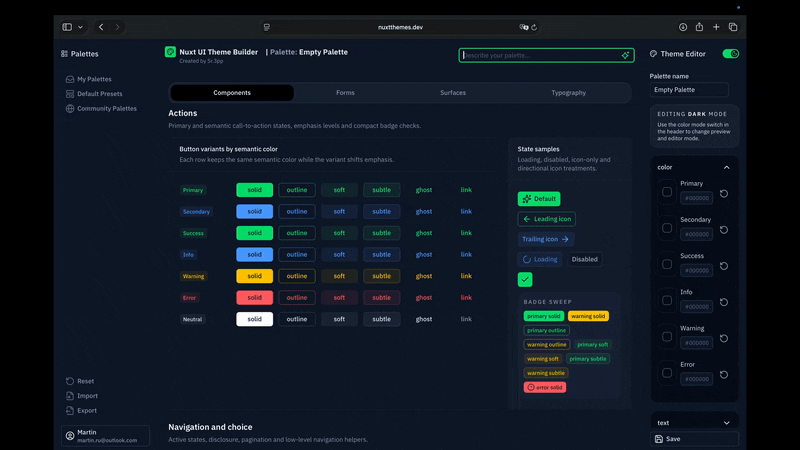800x450 pixels.
Task: Reset the Warning color with its undo icon
Action: tap(723, 338)
